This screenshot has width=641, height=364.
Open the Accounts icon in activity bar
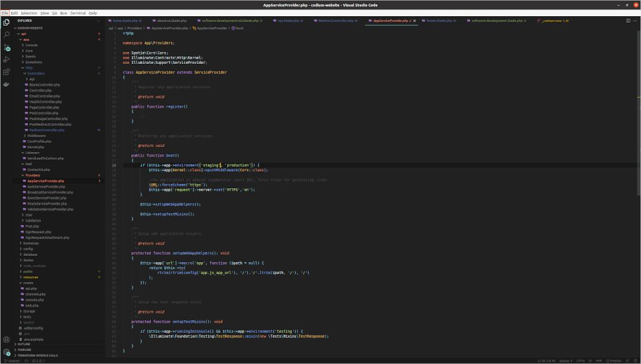coord(6,340)
